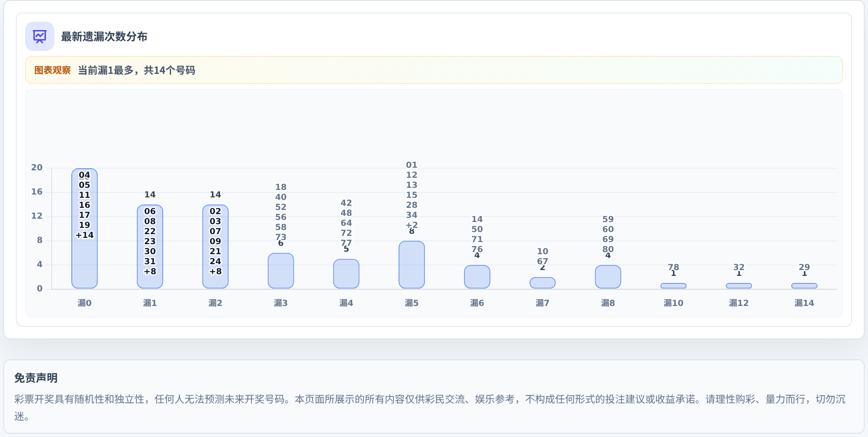
Task: Click number 78 above the 漏10 bar
Action: coord(674,267)
